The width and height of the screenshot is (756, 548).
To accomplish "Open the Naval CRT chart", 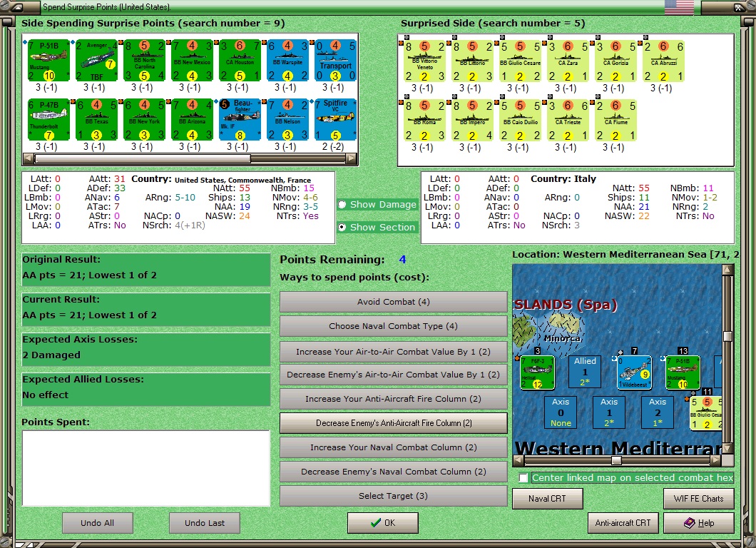I will tap(547, 499).
